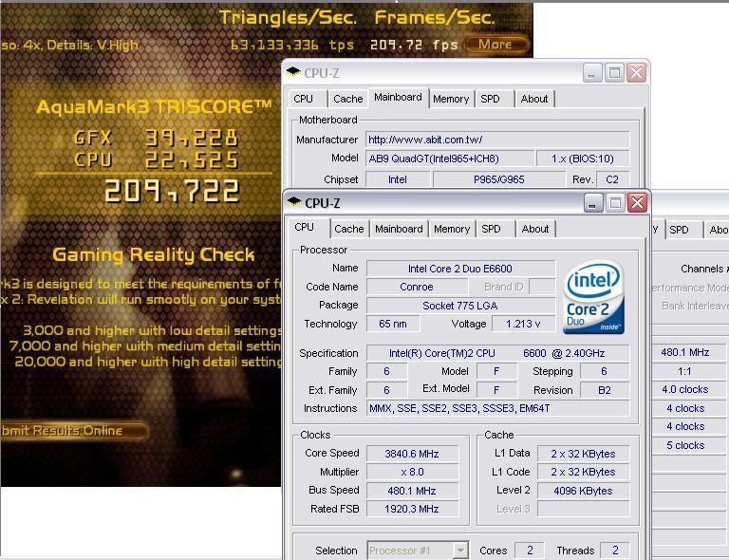Click BIOS version field 1.x (BIOS:10)
Image resolution: width=729 pixels, height=560 pixels.
(x=583, y=159)
